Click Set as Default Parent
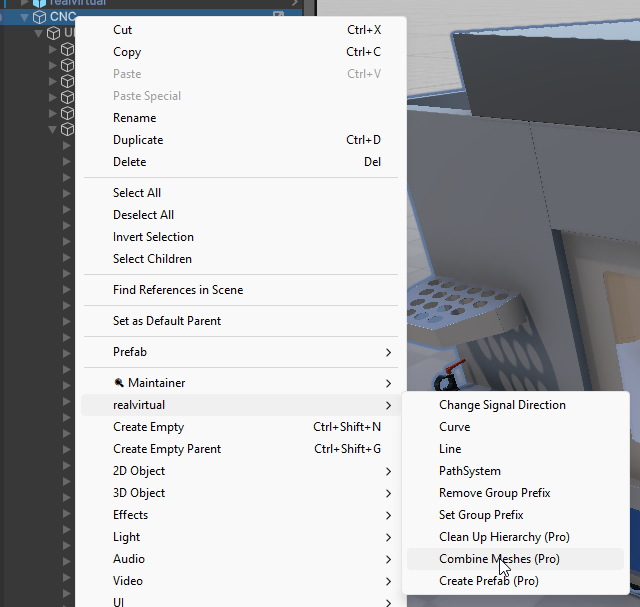 coord(167,321)
